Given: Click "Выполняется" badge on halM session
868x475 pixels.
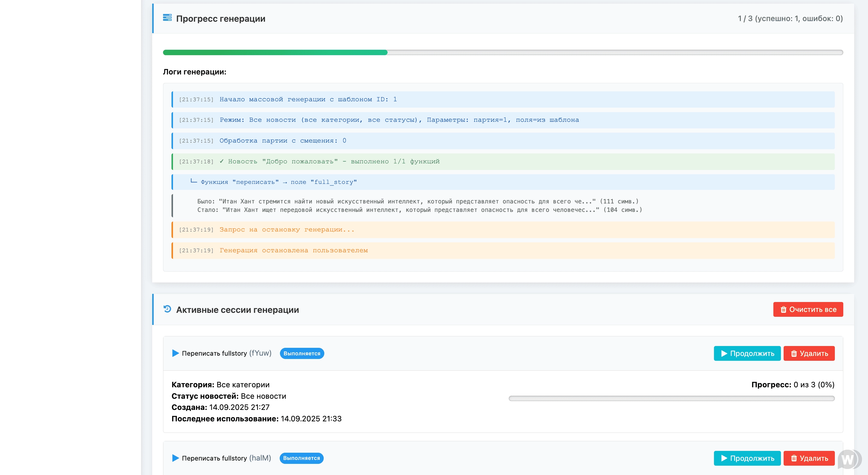Looking at the screenshot, I should point(301,458).
